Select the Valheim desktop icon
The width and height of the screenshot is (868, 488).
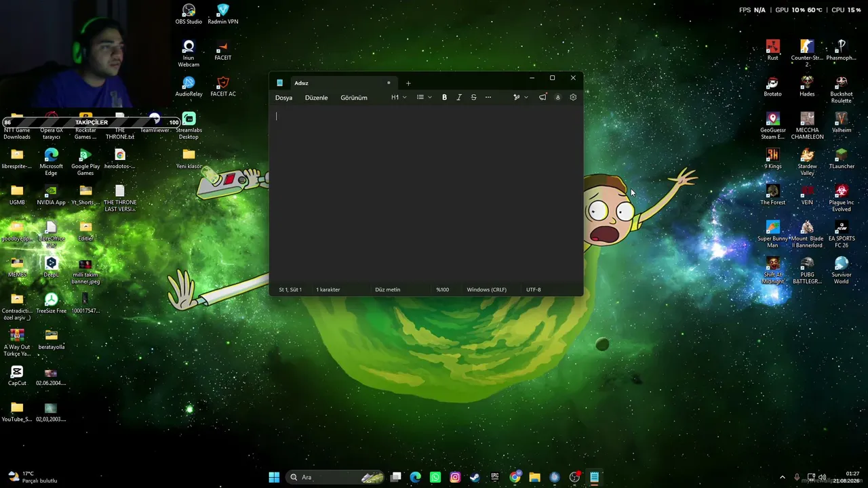pos(842,123)
